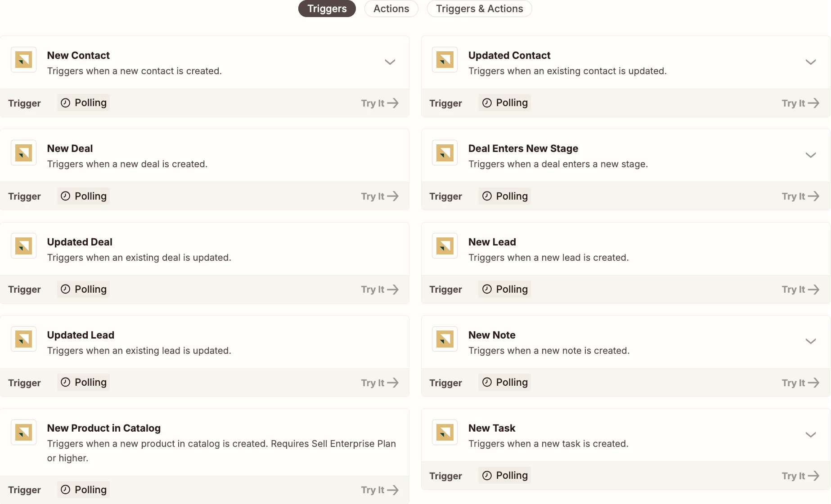Expand the New Note trigger chevron

point(811,341)
